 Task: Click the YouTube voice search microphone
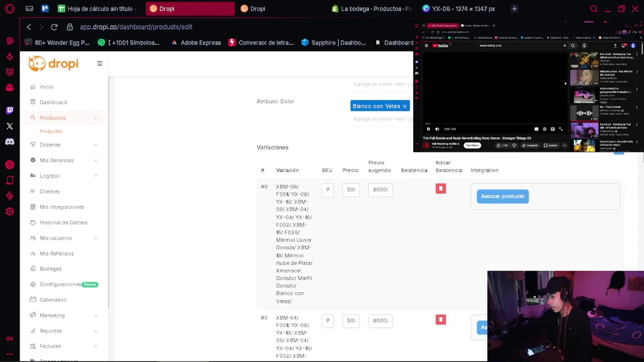coord(584,46)
